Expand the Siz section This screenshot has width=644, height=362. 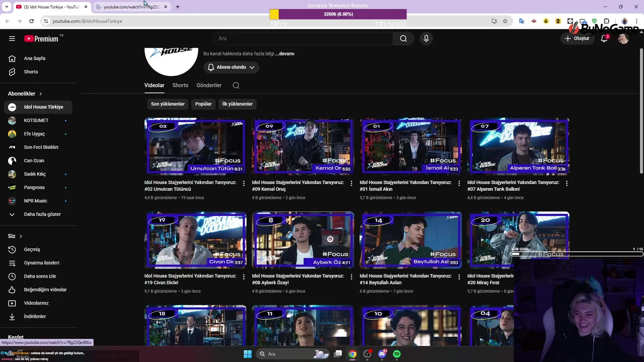click(x=15, y=236)
